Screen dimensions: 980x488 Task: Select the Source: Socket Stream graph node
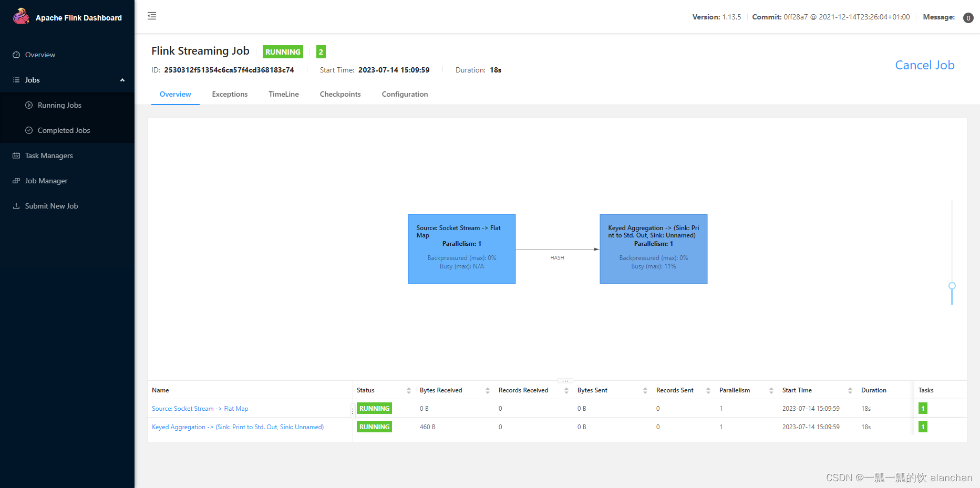tap(462, 249)
